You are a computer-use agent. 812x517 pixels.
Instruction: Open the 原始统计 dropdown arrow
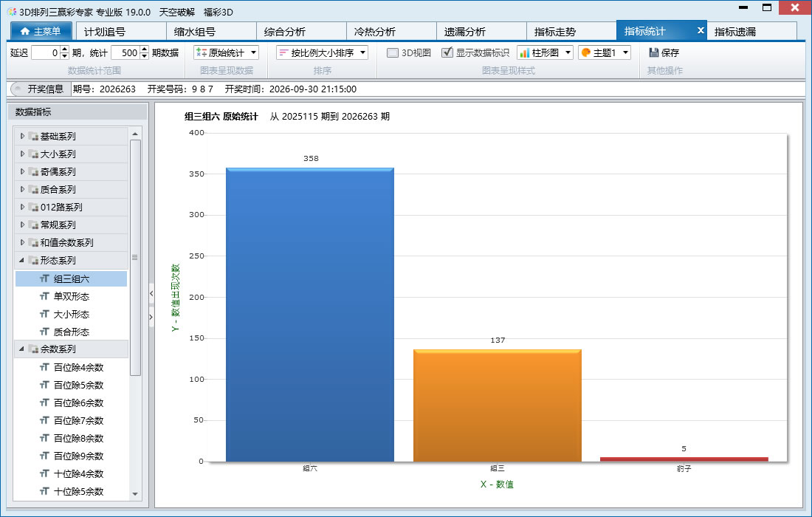pyautogui.click(x=254, y=53)
